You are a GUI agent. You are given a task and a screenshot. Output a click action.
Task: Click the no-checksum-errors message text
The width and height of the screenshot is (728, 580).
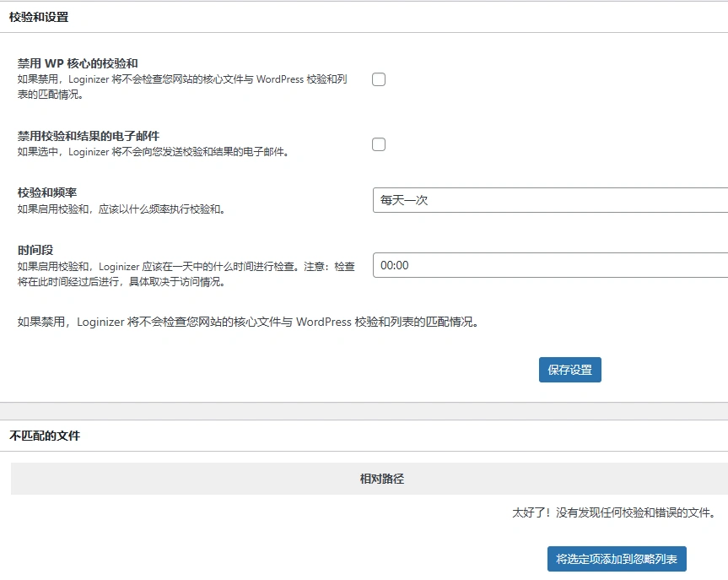pos(617,512)
